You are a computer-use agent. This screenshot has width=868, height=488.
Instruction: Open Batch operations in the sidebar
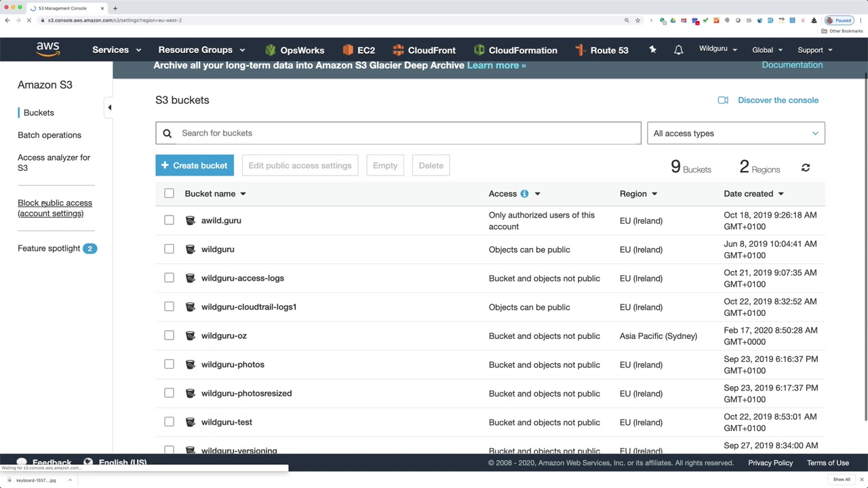[50, 135]
